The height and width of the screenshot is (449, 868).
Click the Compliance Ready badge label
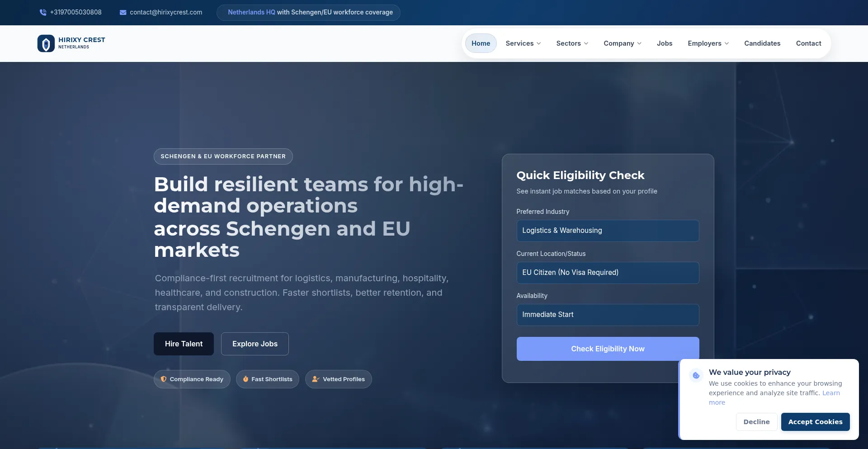pyautogui.click(x=197, y=379)
